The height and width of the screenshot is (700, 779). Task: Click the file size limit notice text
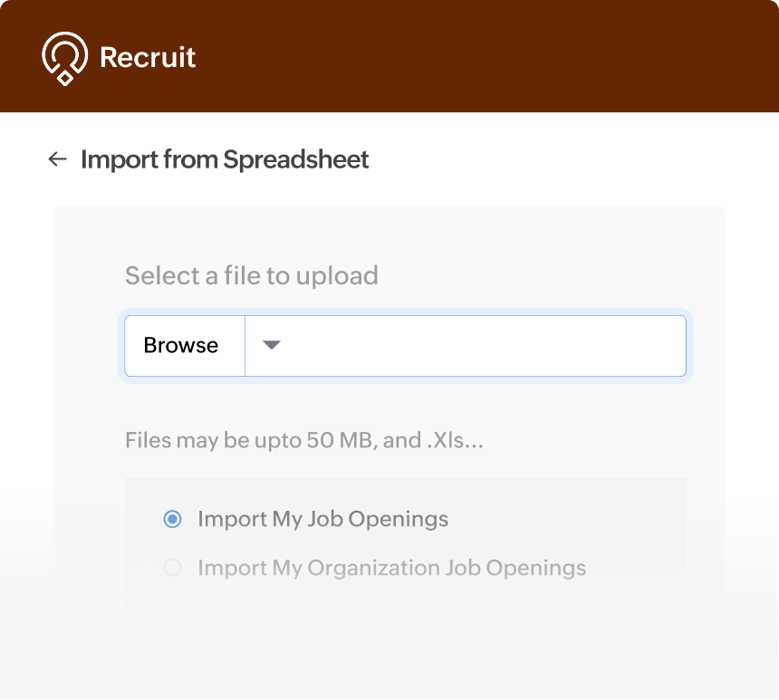(x=303, y=440)
